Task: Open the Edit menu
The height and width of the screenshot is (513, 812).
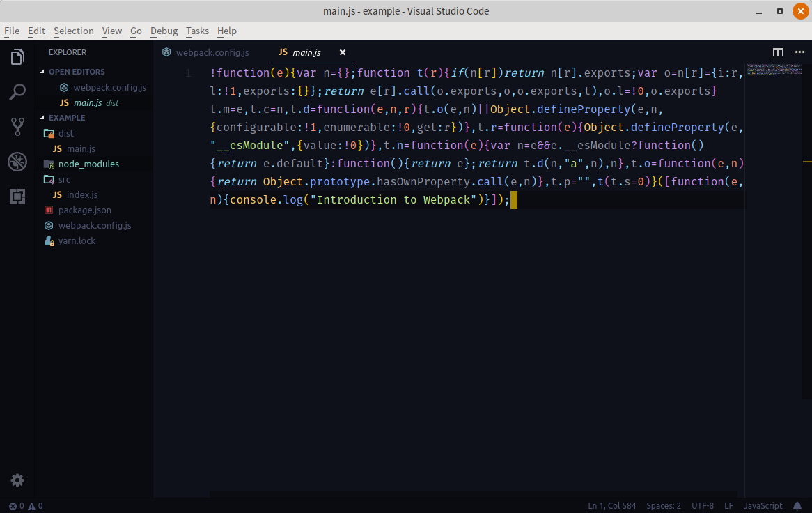Action: tap(36, 31)
